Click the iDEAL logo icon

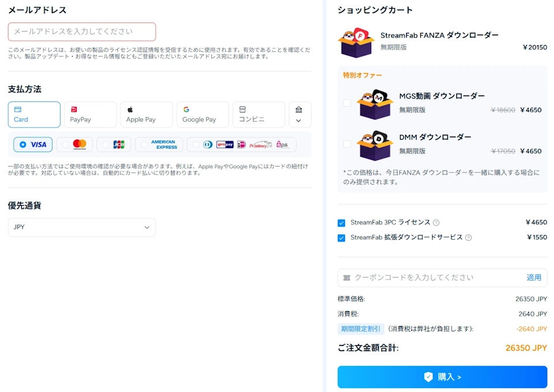click(241, 145)
